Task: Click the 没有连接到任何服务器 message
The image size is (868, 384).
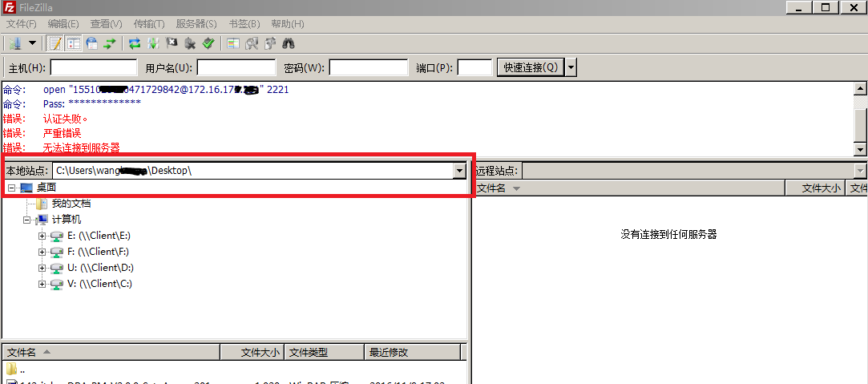Action: coord(668,235)
